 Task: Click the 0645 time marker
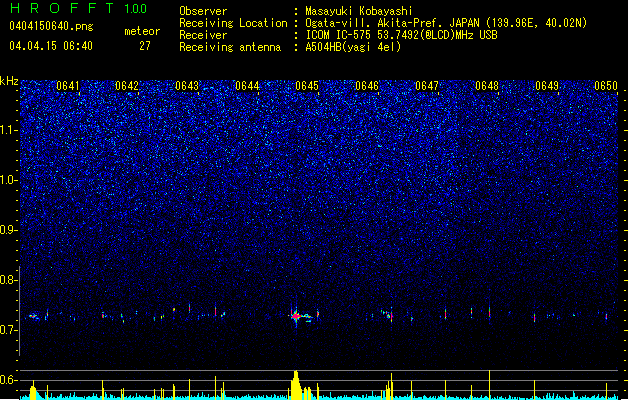(x=307, y=86)
